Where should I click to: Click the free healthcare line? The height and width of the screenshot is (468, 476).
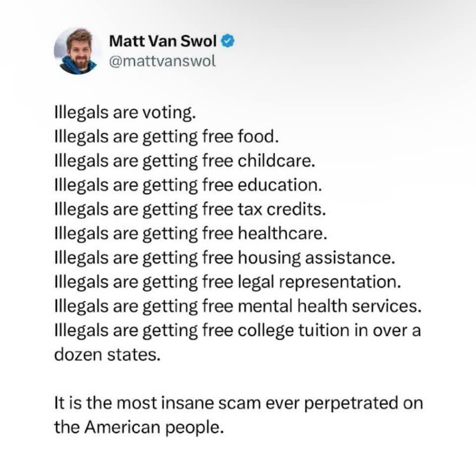(x=190, y=234)
